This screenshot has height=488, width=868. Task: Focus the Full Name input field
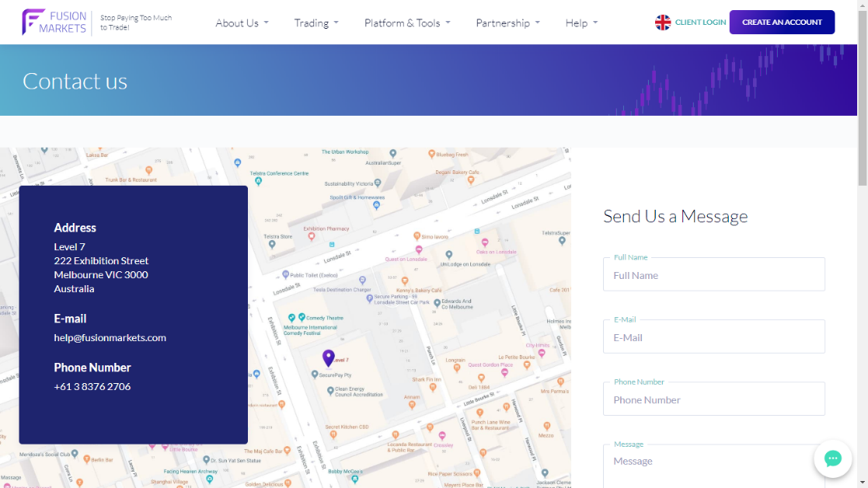713,274
